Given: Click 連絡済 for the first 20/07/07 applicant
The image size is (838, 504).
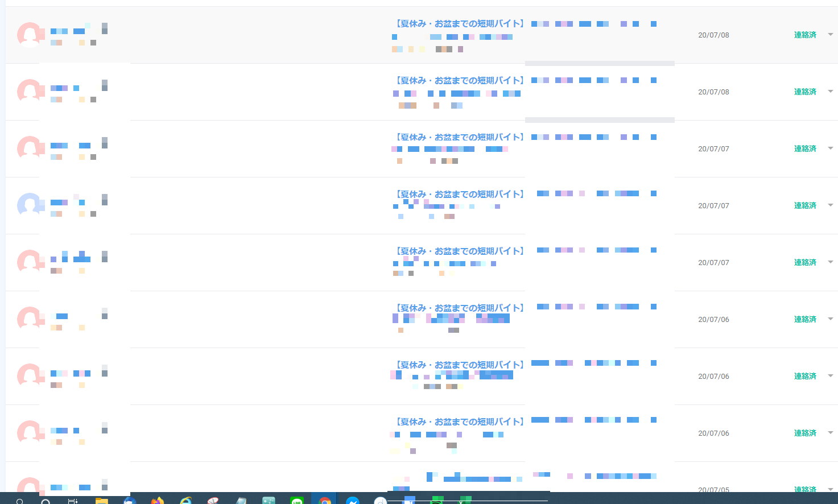Looking at the screenshot, I should pos(805,148).
